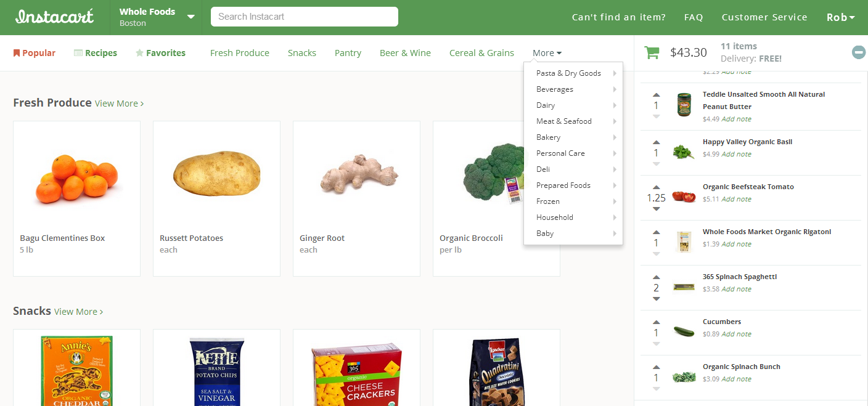Click the Instacart logo
Viewport: 868px width, 406px height.
55,17
